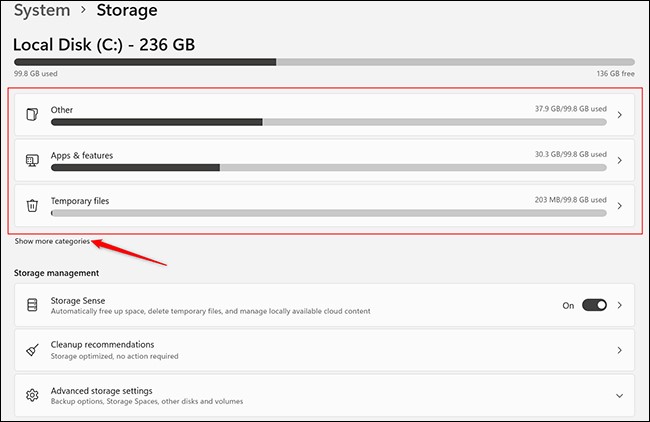Open Temporary files chevron arrow

[x=620, y=206]
